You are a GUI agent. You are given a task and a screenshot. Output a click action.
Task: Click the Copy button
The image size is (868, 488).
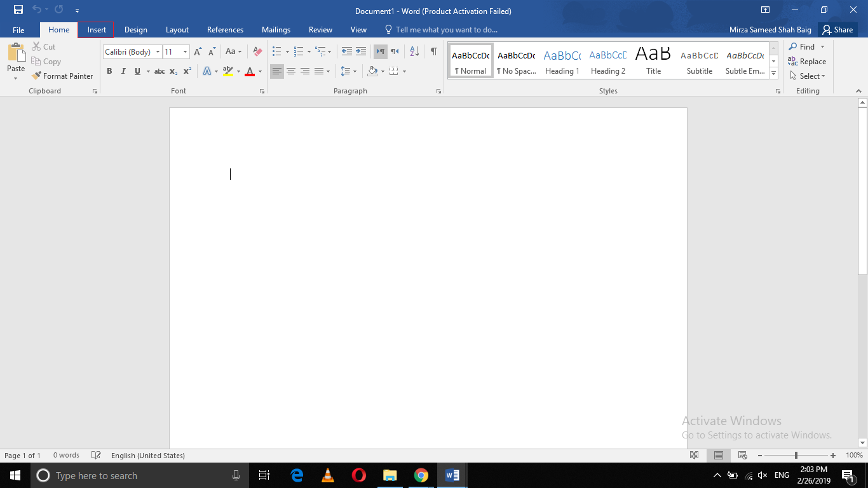click(46, 61)
